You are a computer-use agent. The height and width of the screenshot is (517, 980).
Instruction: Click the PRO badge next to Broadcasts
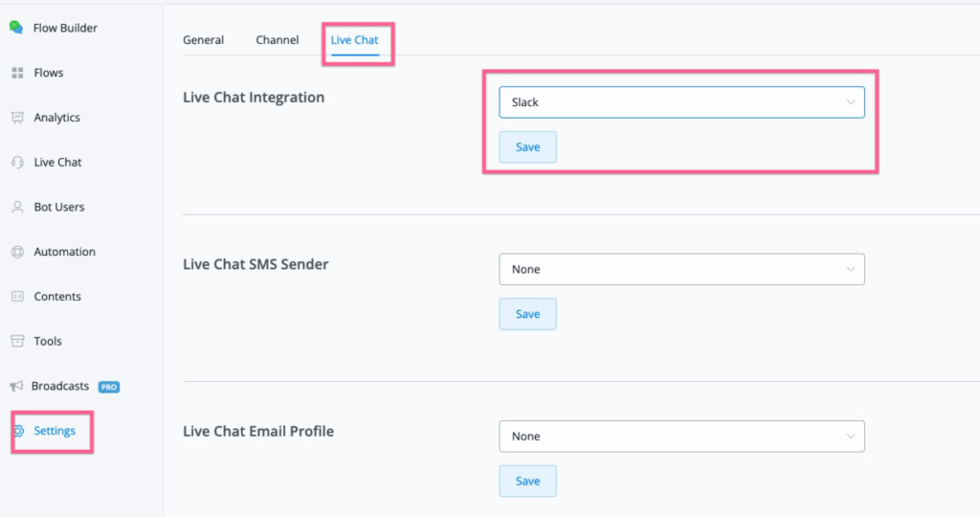107,387
